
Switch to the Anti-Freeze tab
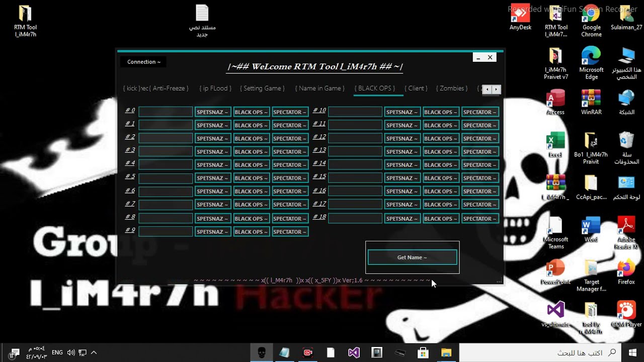(169, 88)
